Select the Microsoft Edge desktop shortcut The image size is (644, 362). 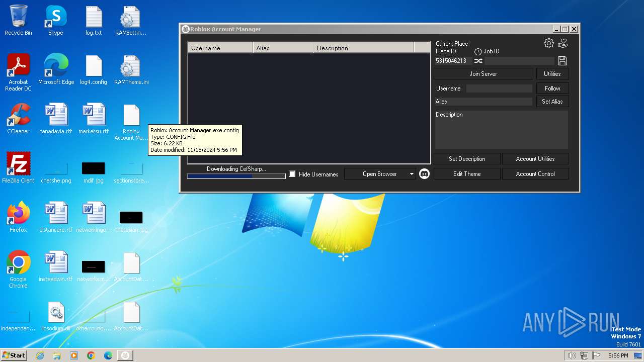pos(56,70)
